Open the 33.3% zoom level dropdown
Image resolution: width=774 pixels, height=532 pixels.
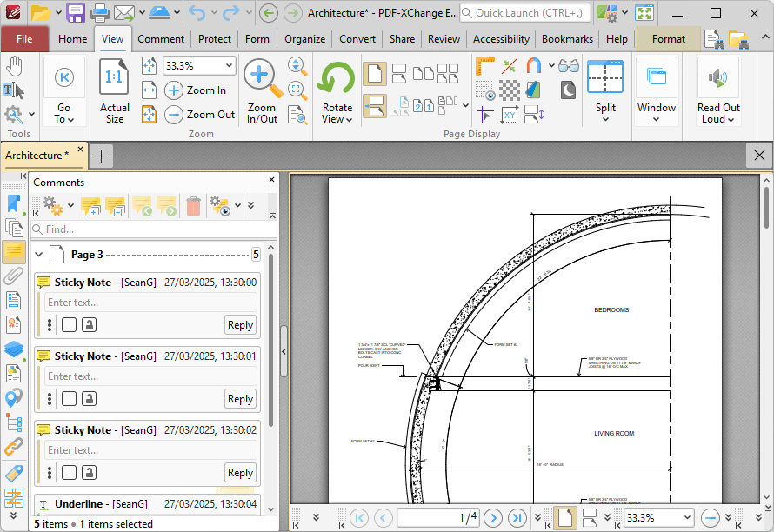(199, 66)
